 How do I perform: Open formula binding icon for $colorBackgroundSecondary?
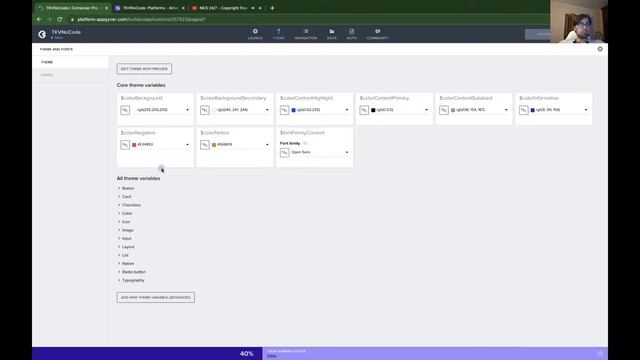click(x=205, y=110)
